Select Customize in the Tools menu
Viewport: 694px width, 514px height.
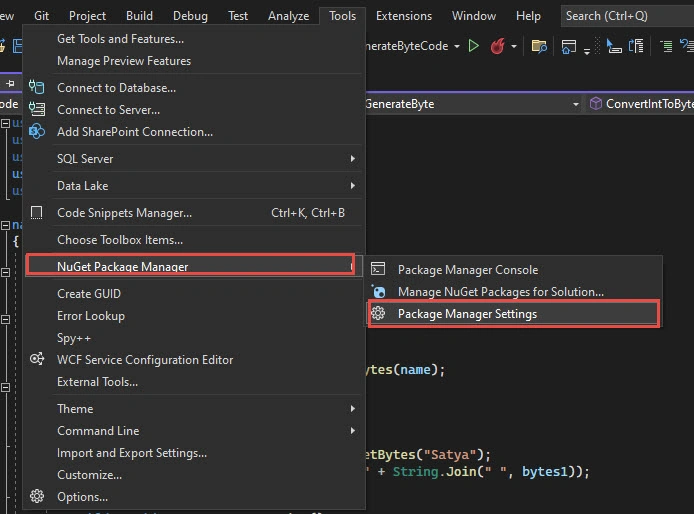[x=194, y=475]
